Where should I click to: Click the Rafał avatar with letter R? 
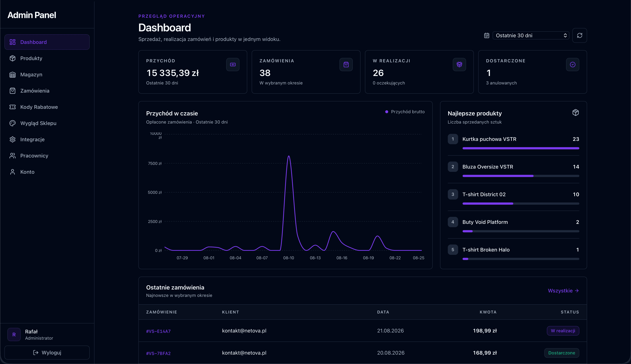[x=14, y=334]
